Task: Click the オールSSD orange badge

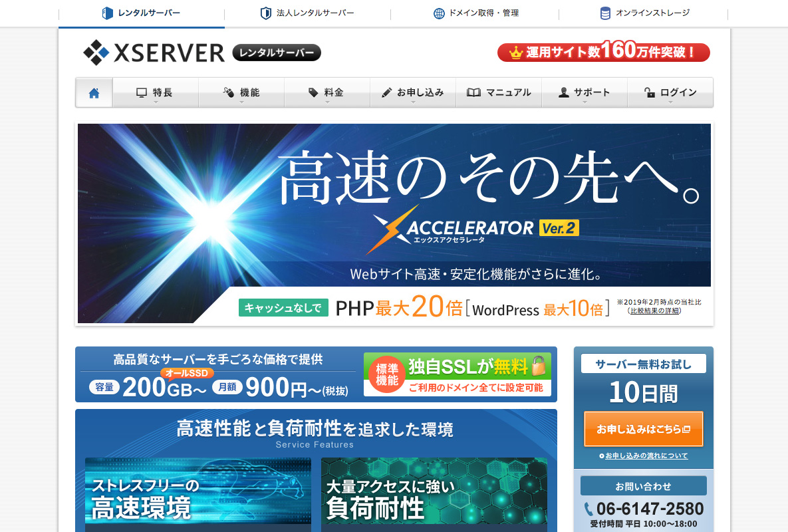Action: coord(187,373)
